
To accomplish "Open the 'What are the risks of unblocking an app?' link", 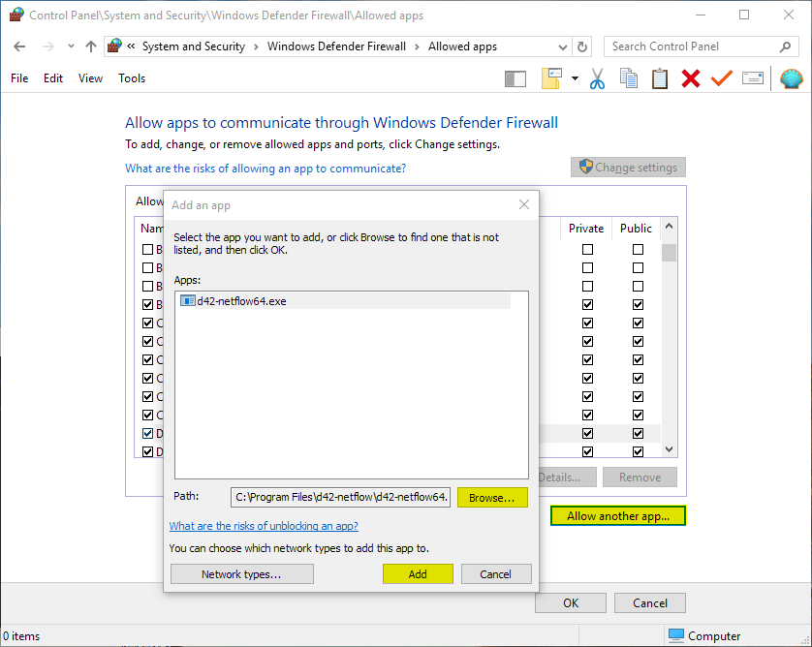I will pos(264,525).
